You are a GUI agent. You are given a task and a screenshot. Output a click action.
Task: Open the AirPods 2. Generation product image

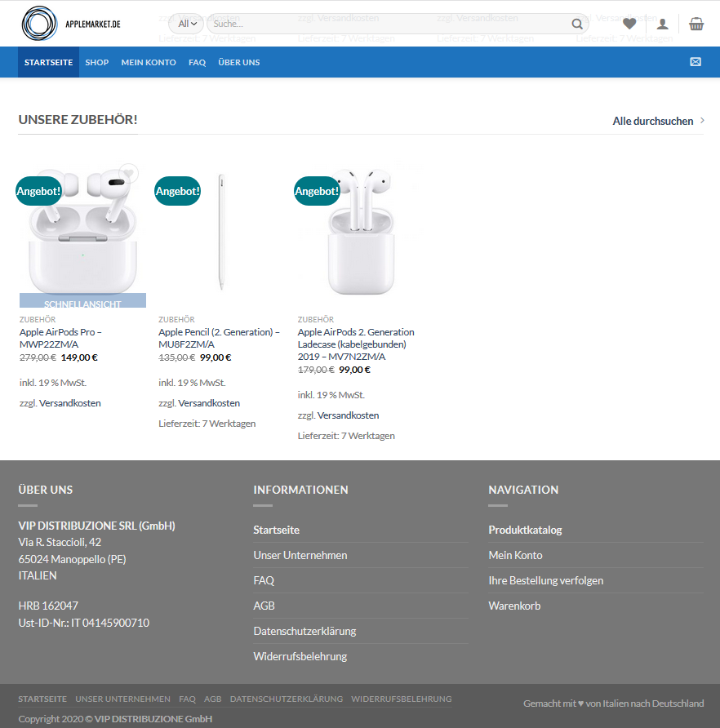point(361,232)
